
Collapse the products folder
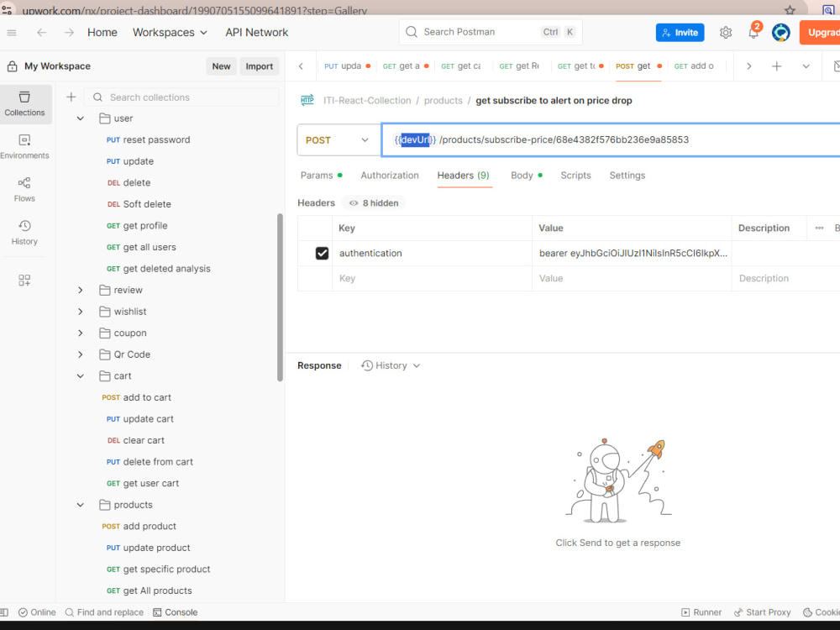[x=81, y=505]
